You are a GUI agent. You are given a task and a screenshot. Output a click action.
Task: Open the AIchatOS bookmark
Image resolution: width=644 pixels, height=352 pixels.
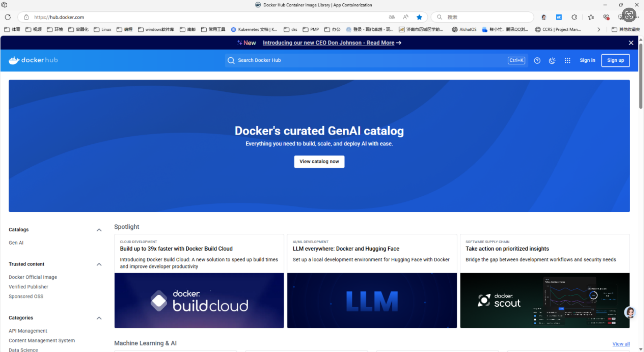coord(464,30)
